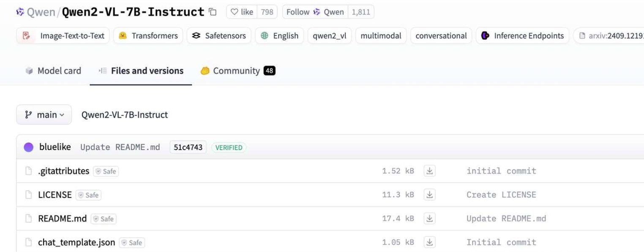644x252 pixels.
Task: Select the Inference Endpoints tag
Action: (x=522, y=36)
